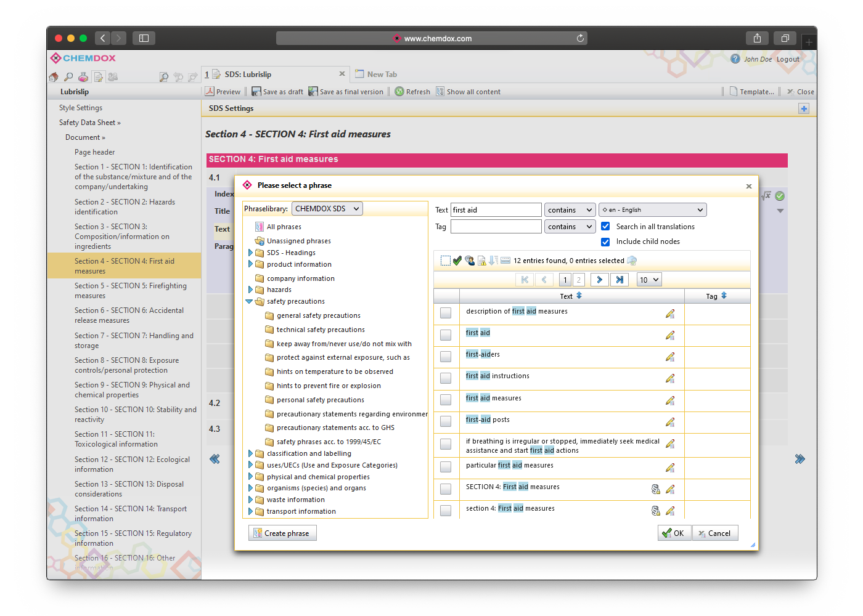Toggle 'Search in all translations' checkbox
The height and width of the screenshot is (616, 863).
point(605,226)
